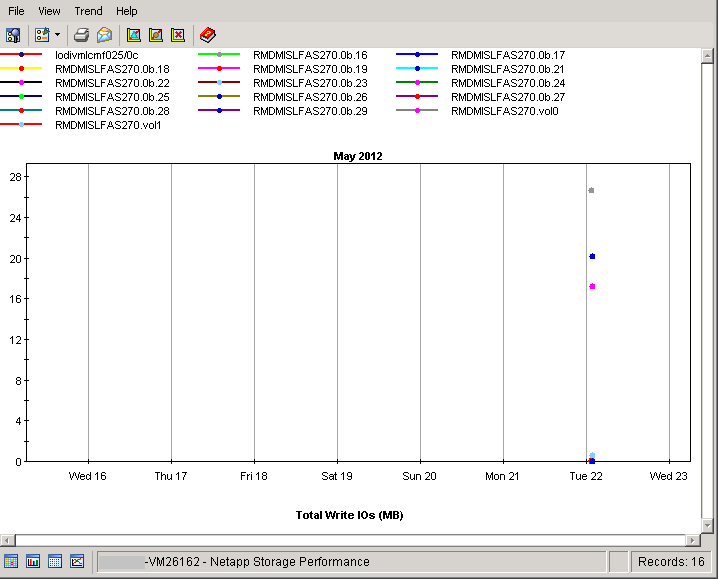Open the File menu

[16, 11]
